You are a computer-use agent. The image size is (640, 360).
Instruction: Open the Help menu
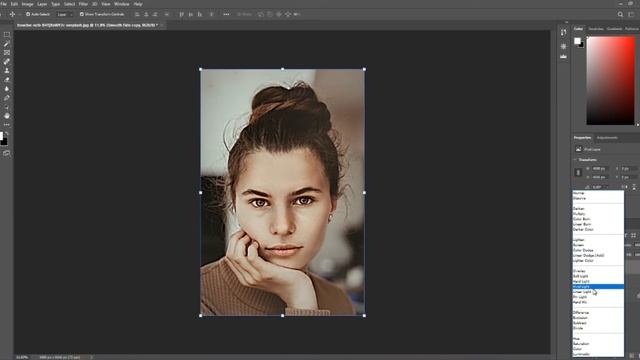pos(138,4)
